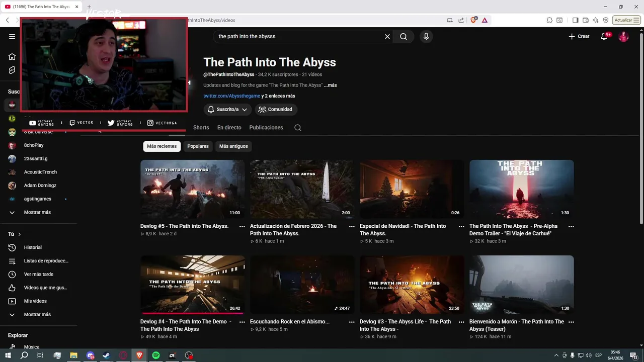Image resolution: width=644 pixels, height=362 pixels.
Task: Open the Crear create button
Action: tap(579, 36)
